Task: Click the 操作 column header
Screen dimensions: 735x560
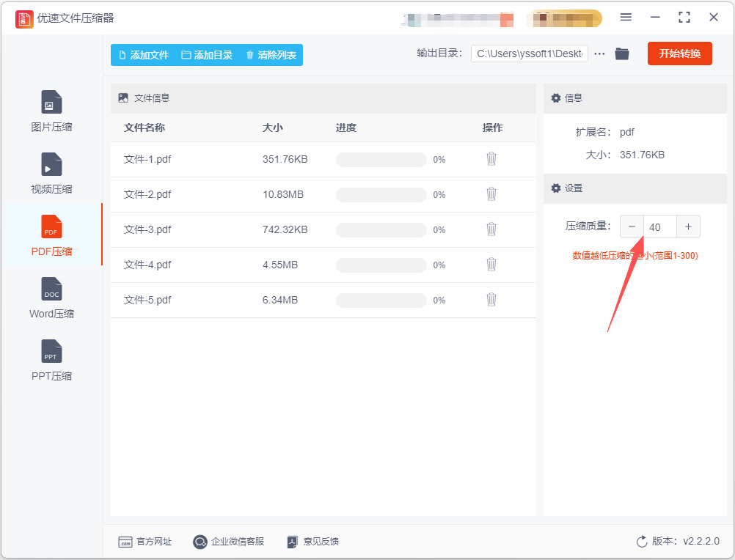Action: point(493,128)
